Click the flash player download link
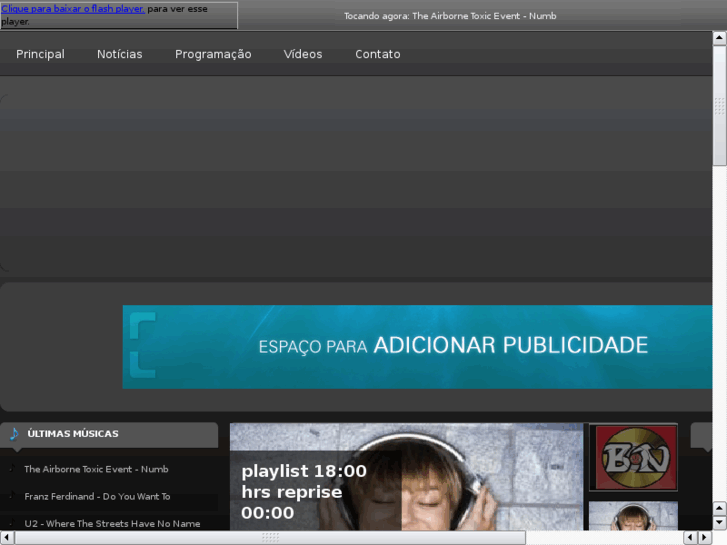 click(x=73, y=9)
